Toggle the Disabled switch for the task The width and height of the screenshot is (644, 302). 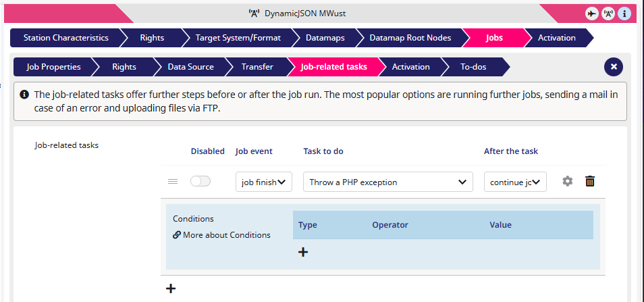point(200,181)
